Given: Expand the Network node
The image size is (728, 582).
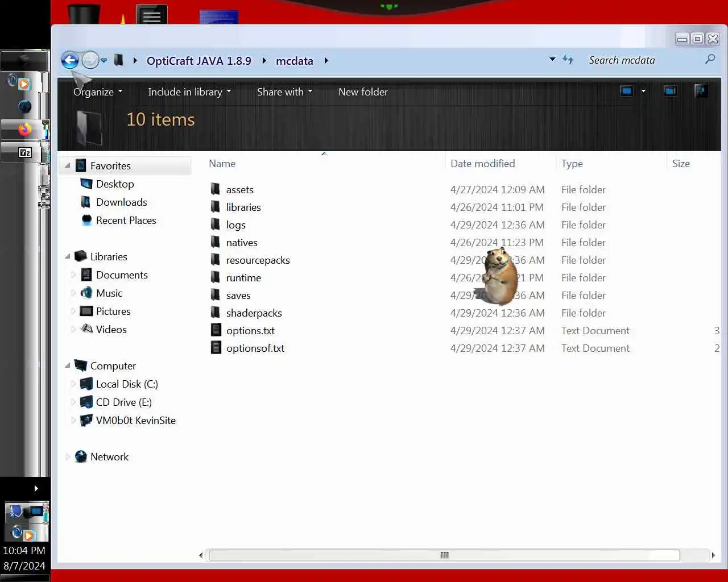Looking at the screenshot, I should click(x=68, y=457).
